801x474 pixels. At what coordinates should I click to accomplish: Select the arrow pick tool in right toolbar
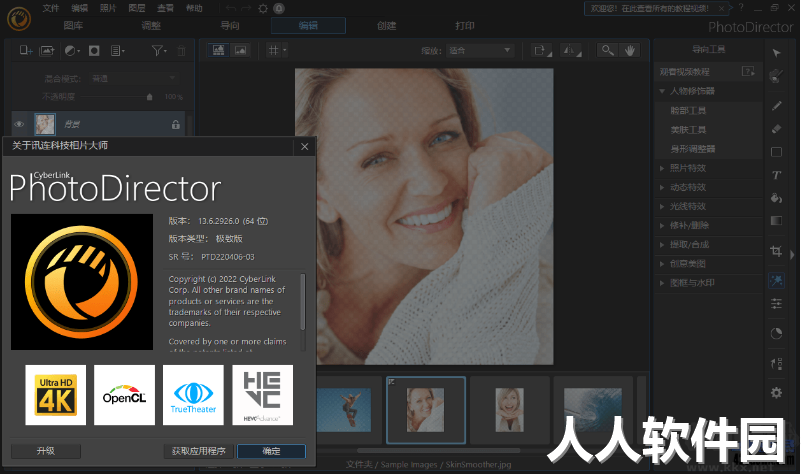coord(776,53)
